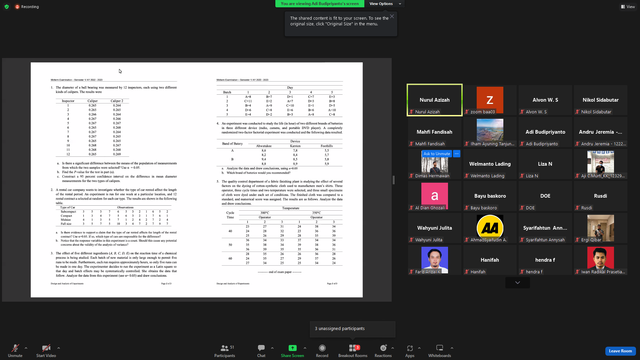Click the '3 unassigned participants' tooltip
Image resolution: width=640 pixels, height=360 pixels.
[353, 329]
